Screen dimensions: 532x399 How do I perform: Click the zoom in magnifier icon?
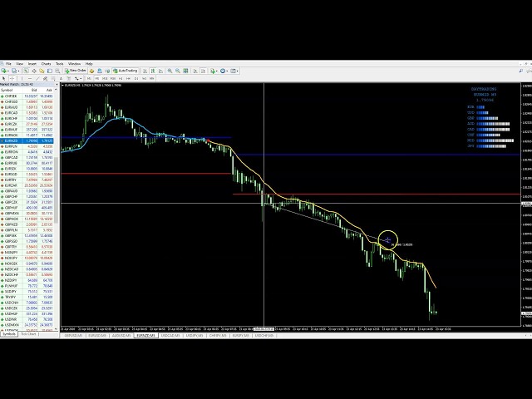pos(170,71)
